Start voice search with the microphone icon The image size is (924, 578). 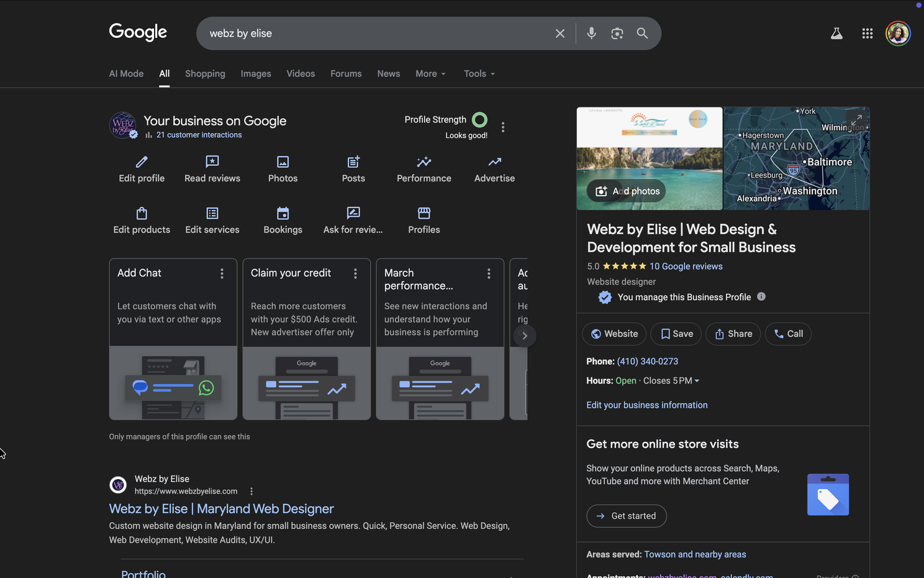[x=591, y=34]
